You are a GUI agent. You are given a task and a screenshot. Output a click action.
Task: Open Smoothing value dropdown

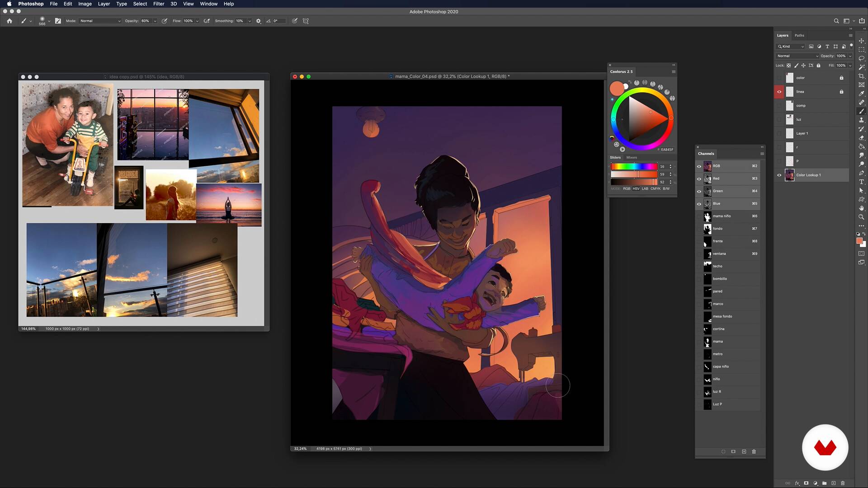coord(249,21)
